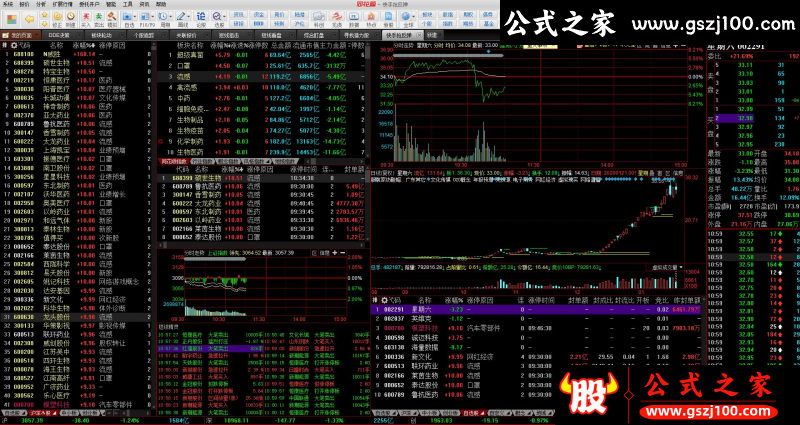Expand the 画线 dropdown arrow
Viewport: 800px width, 425px height.
click(188, 16)
